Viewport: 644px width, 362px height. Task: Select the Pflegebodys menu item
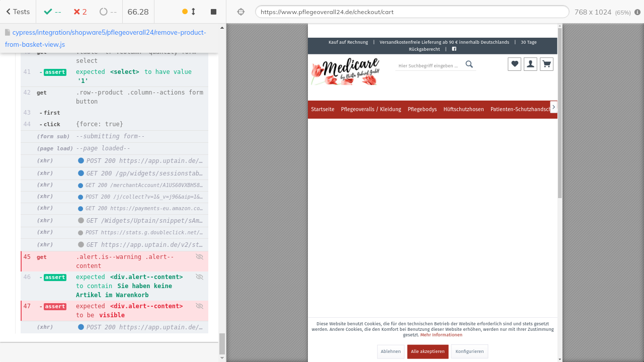click(x=422, y=109)
